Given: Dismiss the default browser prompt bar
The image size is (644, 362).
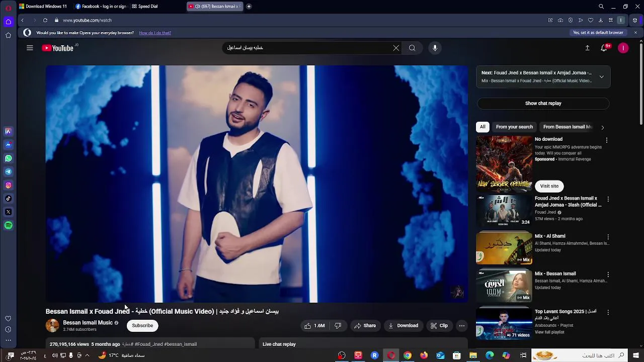Looking at the screenshot, I should (x=635, y=33).
